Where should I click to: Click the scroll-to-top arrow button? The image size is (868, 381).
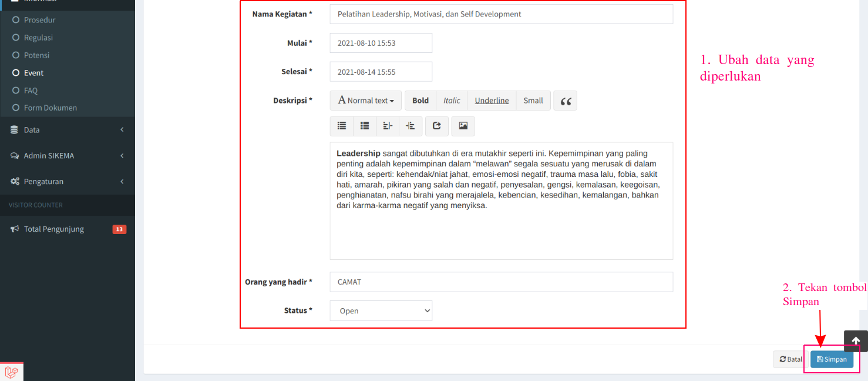[x=855, y=341]
